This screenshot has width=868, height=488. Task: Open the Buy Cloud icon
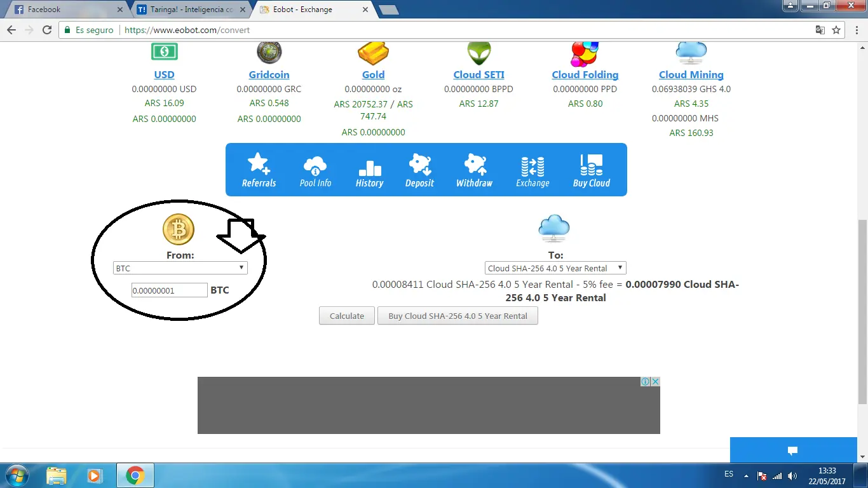(592, 165)
